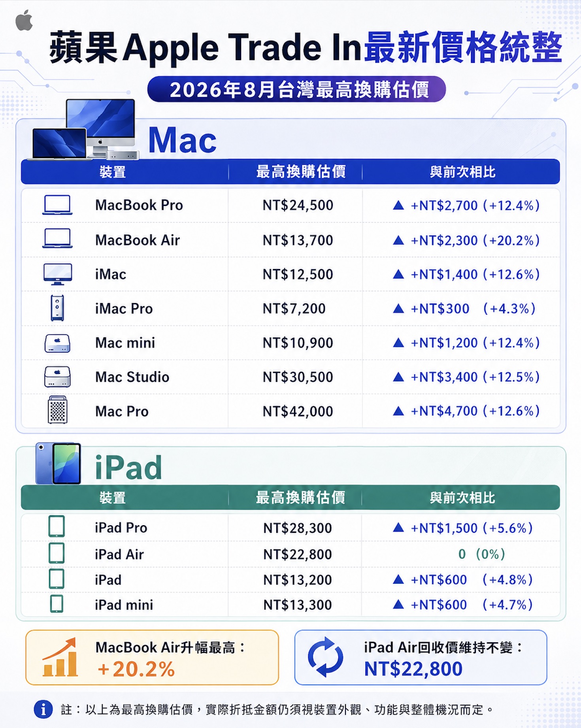
Task: Click the NT$13,300 trade-in value
Action: (x=298, y=605)
